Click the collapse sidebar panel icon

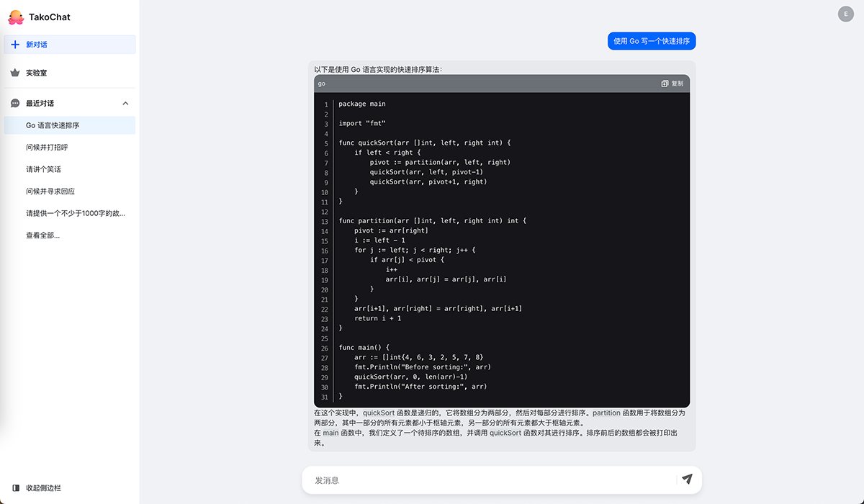point(15,488)
